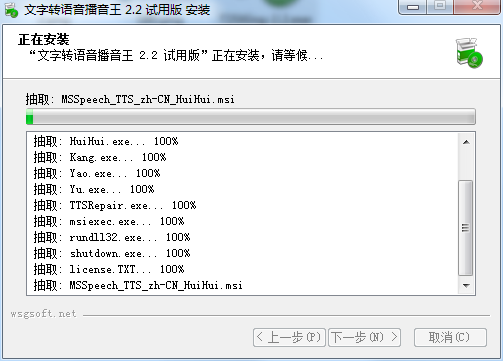Click the green software box header icon
The image size is (503, 361).
[469, 53]
